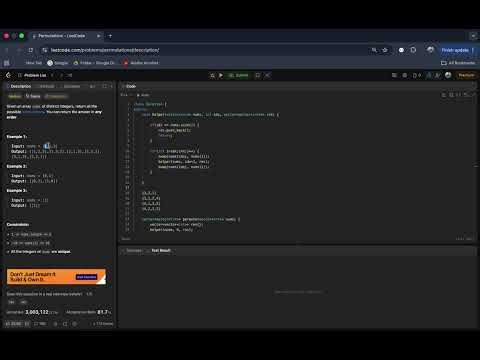Open the browser apps grid icon
Screen dimensions: 480x360
(x=7, y=63)
